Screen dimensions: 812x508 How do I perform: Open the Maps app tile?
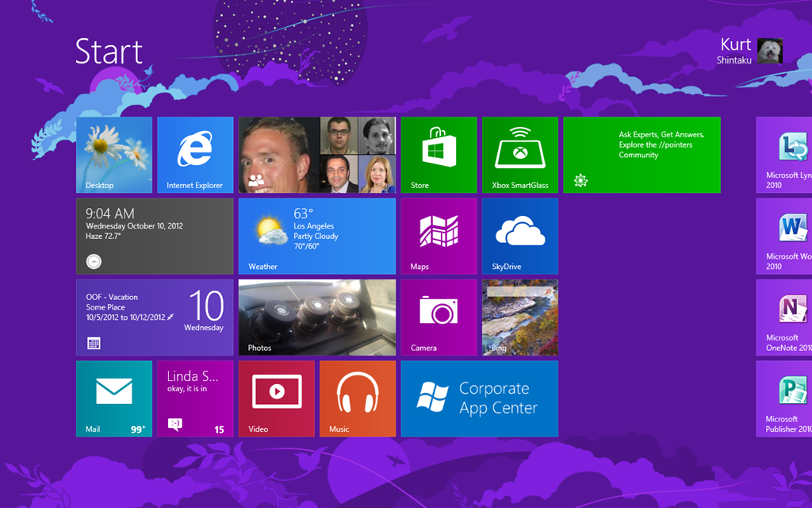coord(439,236)
